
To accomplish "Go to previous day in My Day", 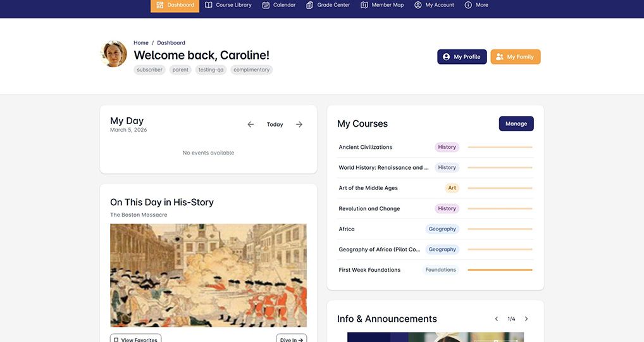I will [251, 125].
